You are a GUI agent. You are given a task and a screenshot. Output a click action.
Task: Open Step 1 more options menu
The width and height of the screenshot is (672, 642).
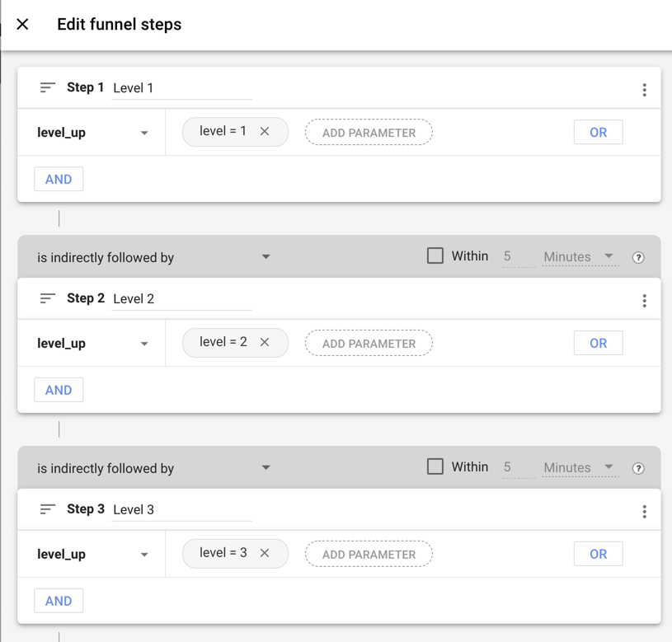point(644,90)
